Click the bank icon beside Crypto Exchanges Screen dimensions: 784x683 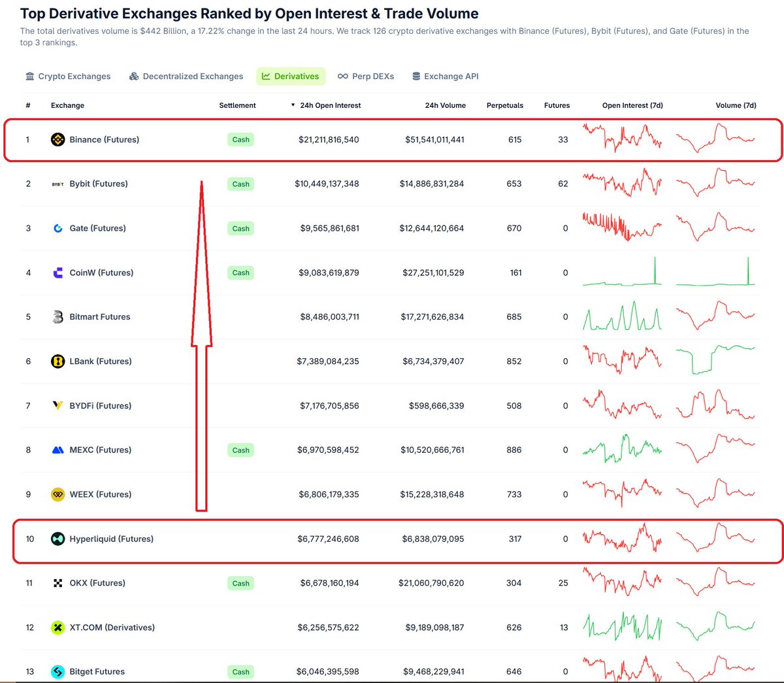(29, 76)
